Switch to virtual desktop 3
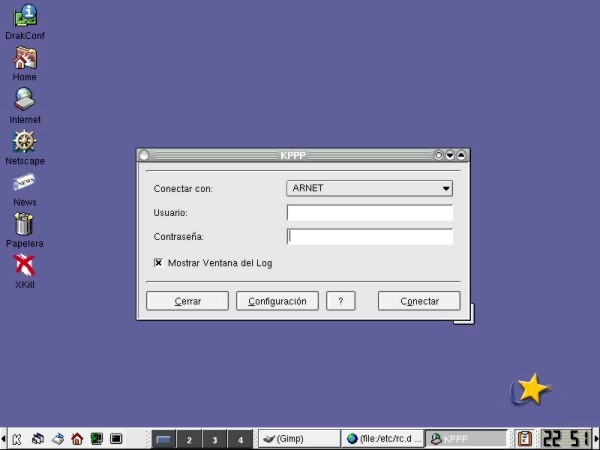The image size is (600, 450). pyautogui.click(x=215, y=439)
